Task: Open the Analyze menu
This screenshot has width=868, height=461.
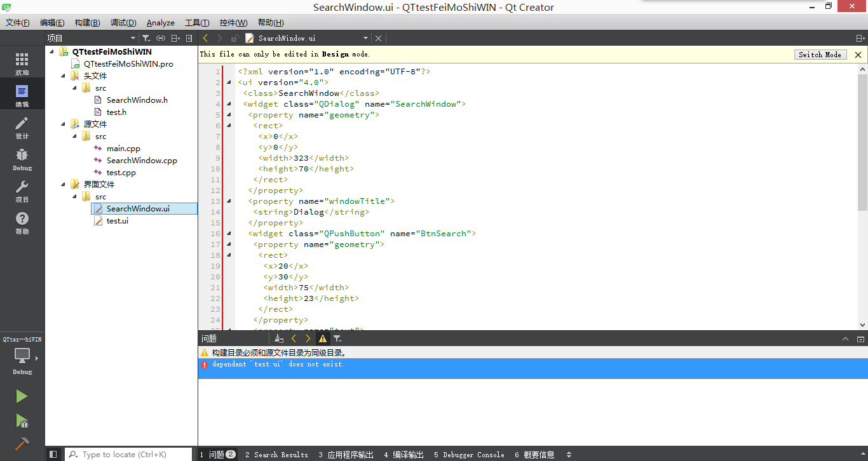Action: coord(161,23)
